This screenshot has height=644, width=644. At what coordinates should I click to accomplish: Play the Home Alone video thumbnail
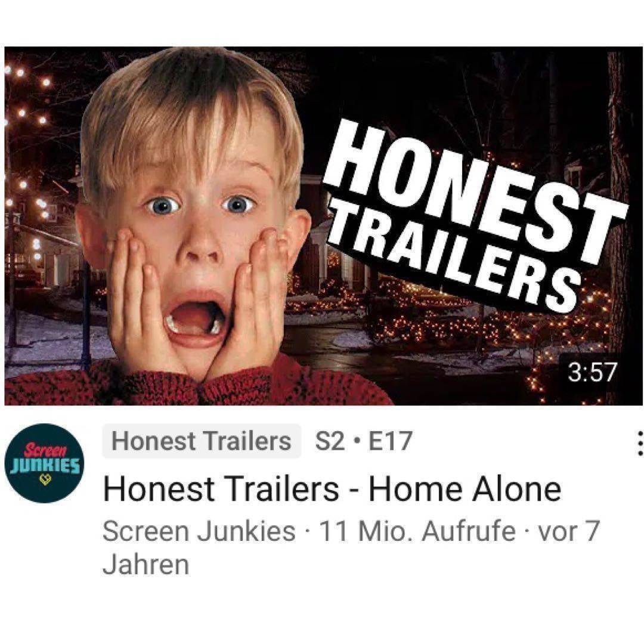coord(324,226)
